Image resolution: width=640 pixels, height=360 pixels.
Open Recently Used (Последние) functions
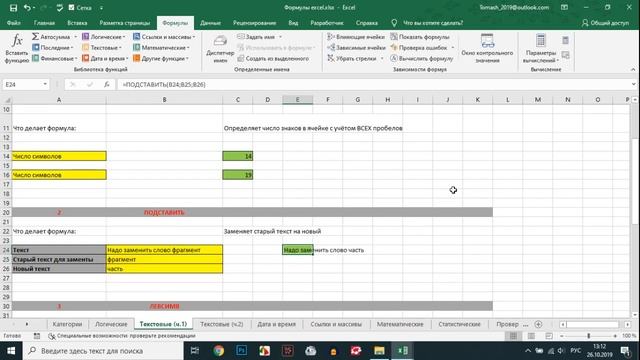(53, 48)
